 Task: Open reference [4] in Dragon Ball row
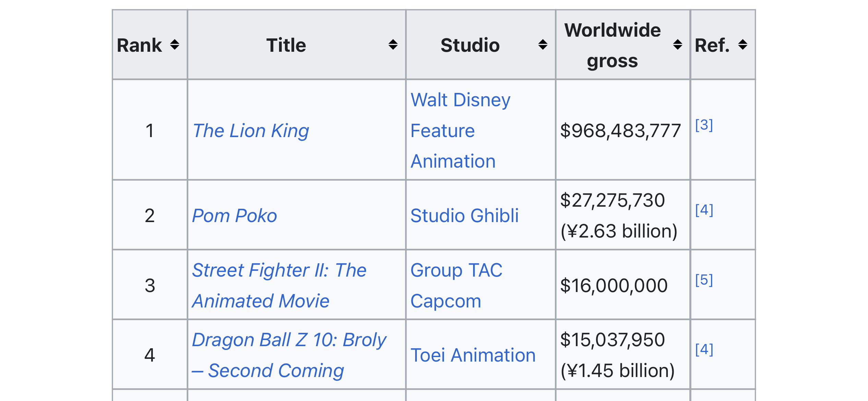pyautogui.click(x=704, y=349)
